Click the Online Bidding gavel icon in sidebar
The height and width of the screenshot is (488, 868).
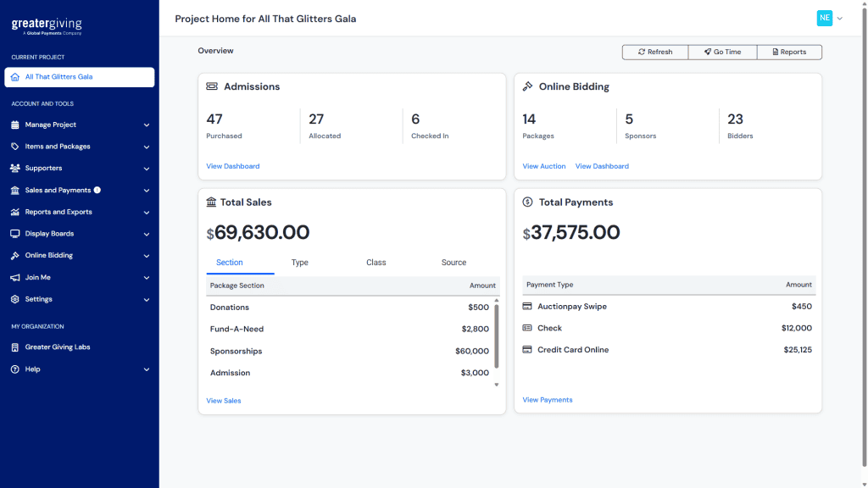pyautogui.click(x=15, y=256)
